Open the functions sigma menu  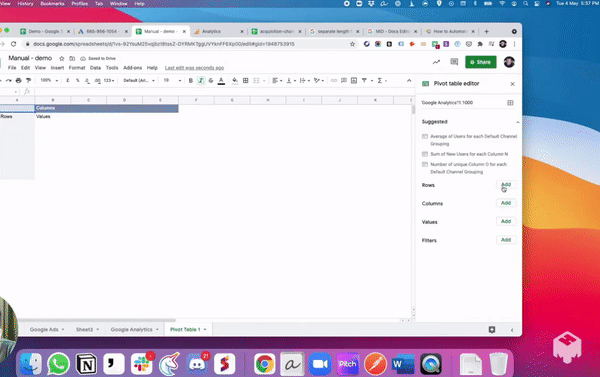pyautogui.click(x=382, y=80)
